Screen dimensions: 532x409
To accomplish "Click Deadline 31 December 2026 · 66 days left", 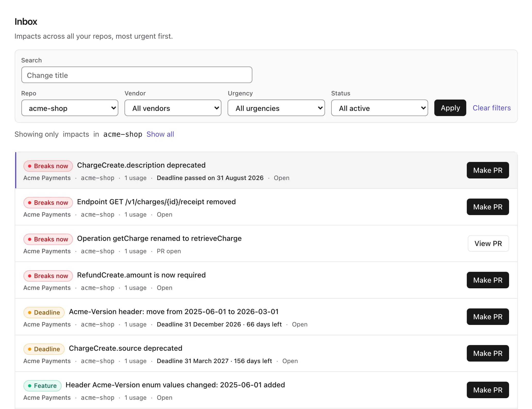I will pyautogui.click(x=219, y=324).
